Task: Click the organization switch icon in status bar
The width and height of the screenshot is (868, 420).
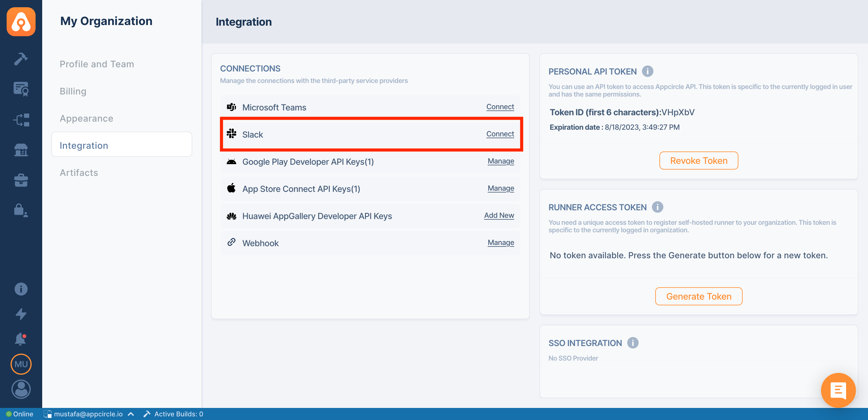Action: pyautogui.click(x=48, y=414)
